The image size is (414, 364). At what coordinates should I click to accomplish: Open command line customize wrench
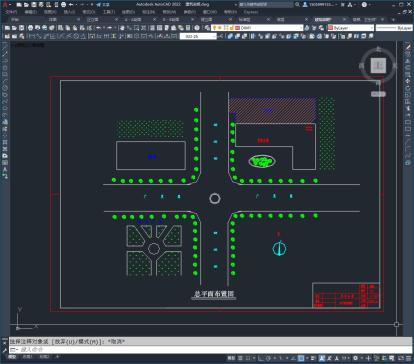point(5,350)
